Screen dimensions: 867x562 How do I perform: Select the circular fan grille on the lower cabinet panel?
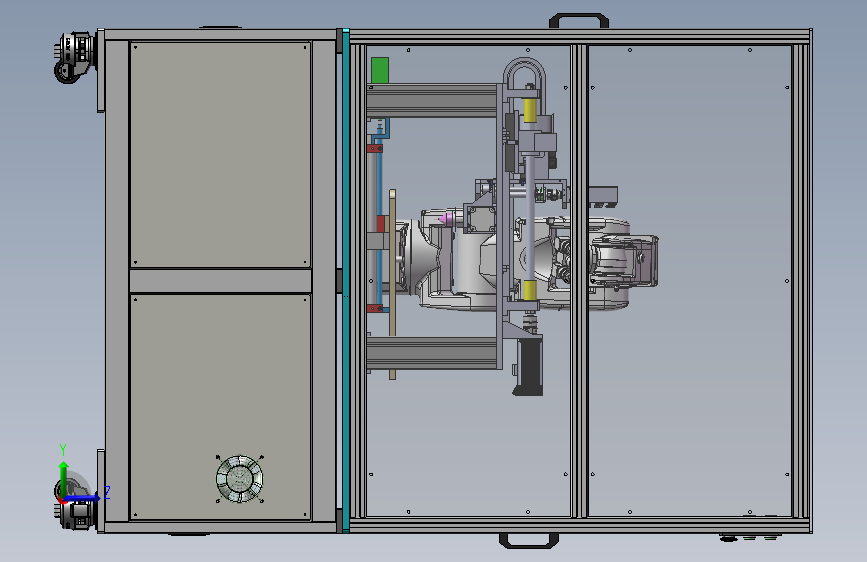(x=239, y=478)
